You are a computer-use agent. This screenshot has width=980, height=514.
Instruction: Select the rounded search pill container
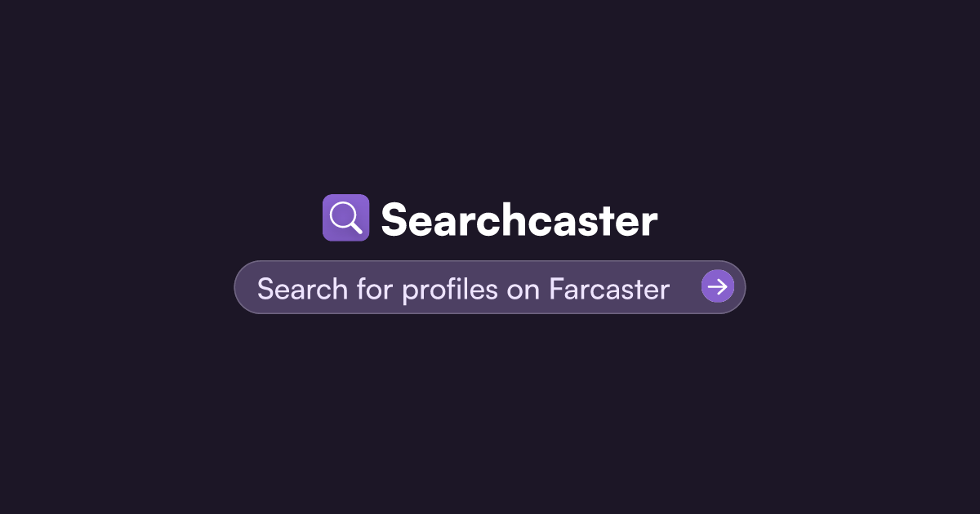point(490,287)
